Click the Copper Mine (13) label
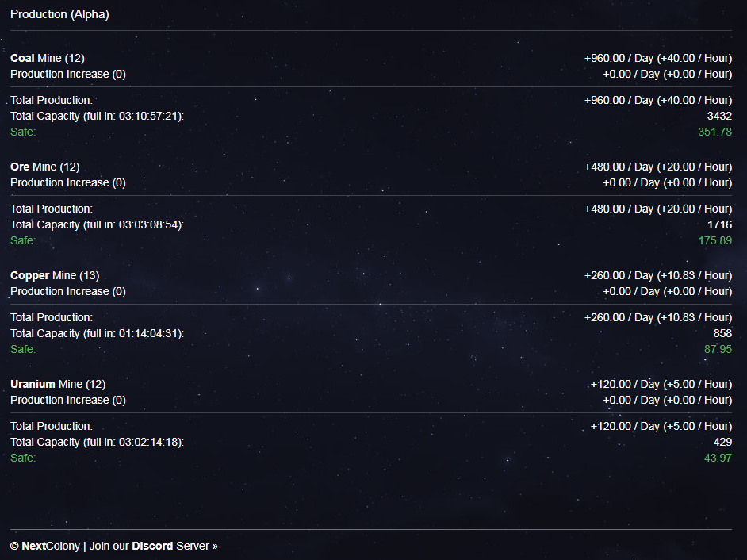747x560 pixels. (x=55, y=275)
